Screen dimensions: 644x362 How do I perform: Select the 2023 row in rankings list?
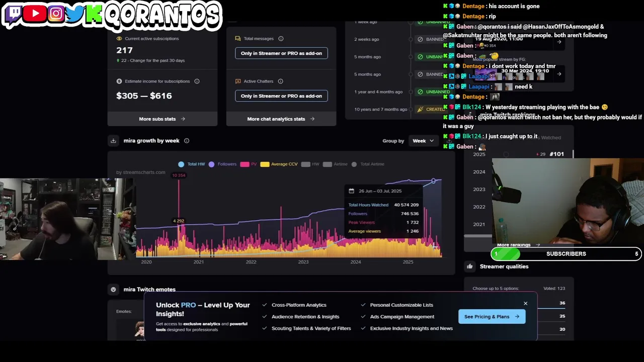pos(479,190)
